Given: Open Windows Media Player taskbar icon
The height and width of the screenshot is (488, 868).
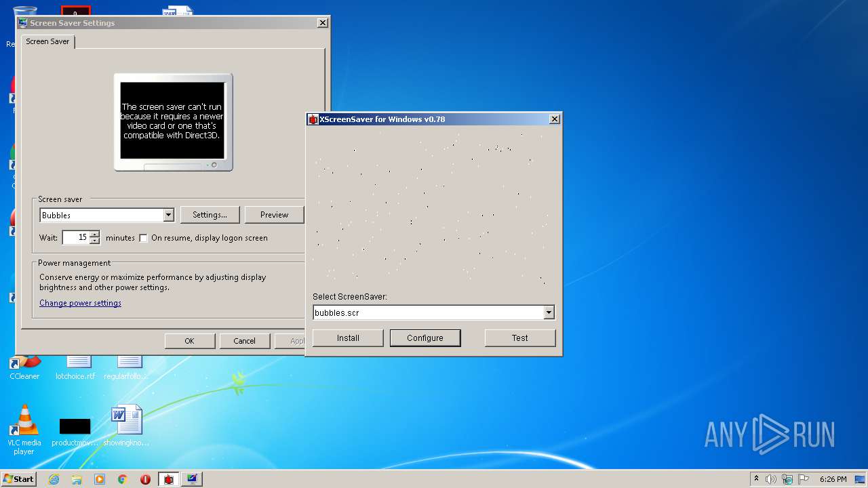Looking at the screenshot, I should click(x=100, y=479).
